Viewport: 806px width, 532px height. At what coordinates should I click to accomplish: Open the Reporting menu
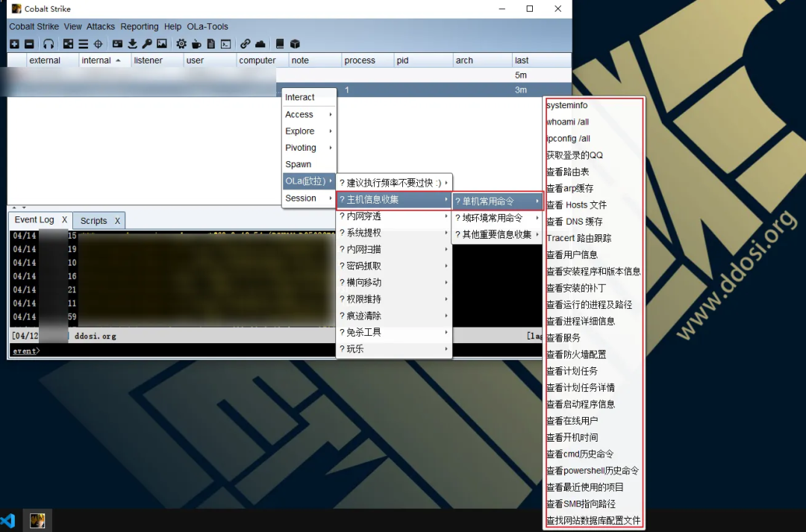point(140,26)
